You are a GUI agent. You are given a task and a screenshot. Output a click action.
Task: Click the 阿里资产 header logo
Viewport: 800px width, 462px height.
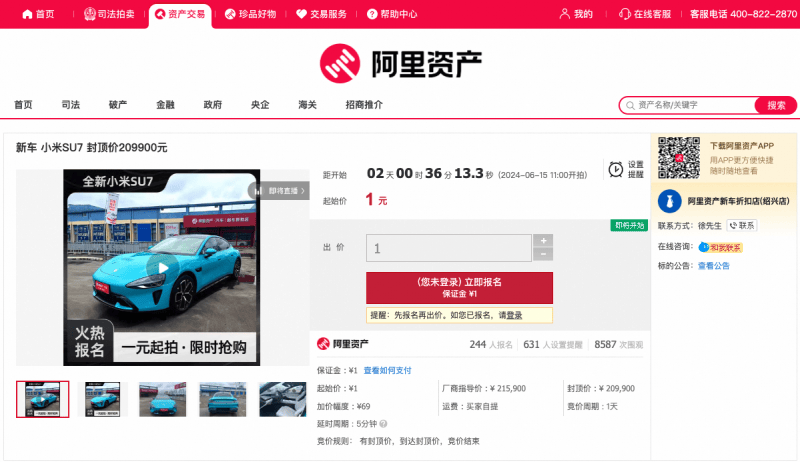(x=401, y=64)
